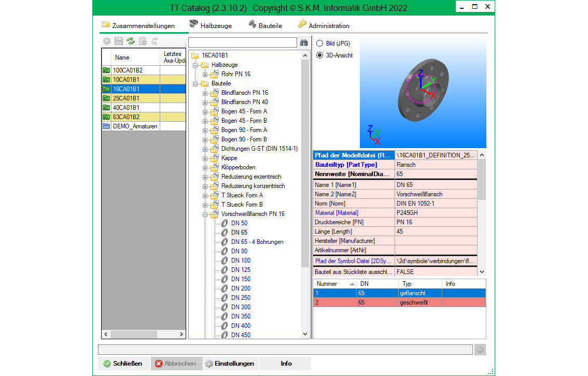Sort connections by Nummer column header
588x376 pixels.
[x=335, y=284]
